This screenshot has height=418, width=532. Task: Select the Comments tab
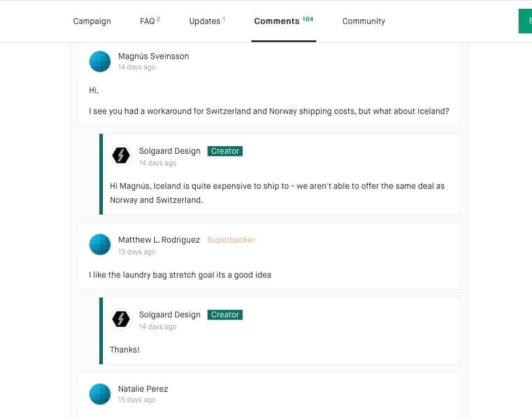[x=284, y=21]
